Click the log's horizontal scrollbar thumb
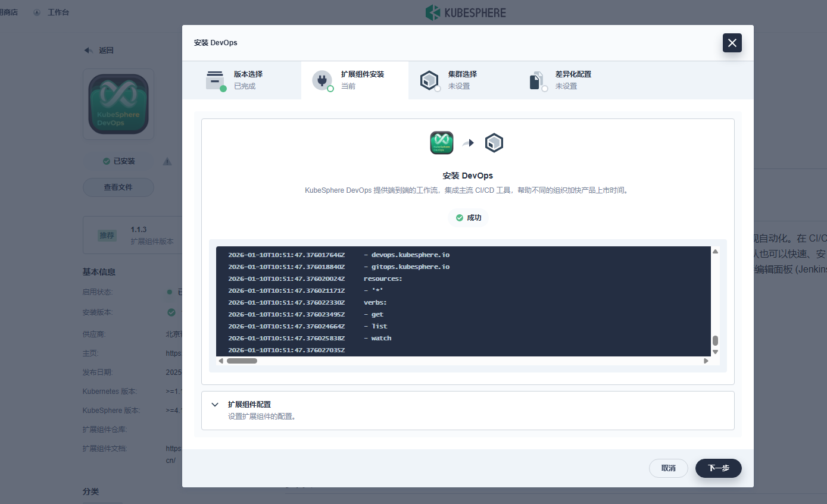The height and width of the screenshot is (504, 827). [x=242, y=361]
